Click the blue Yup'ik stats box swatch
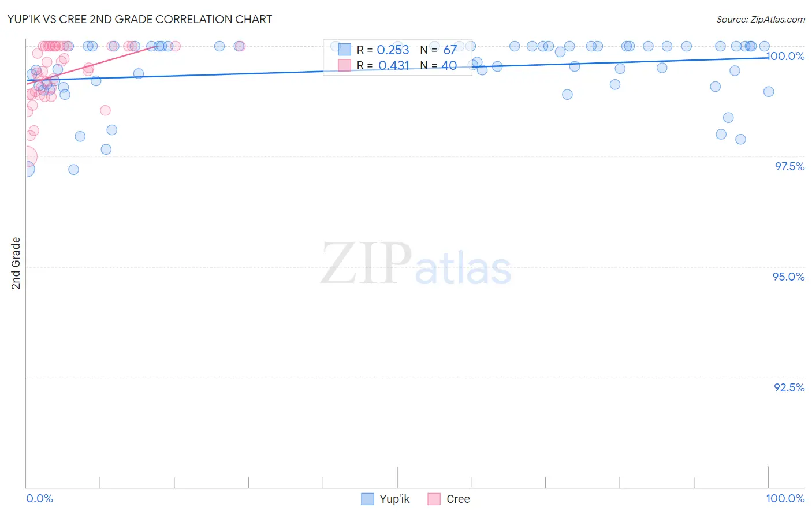Viewport: 812px width, 515px height. tap(345, 50)
